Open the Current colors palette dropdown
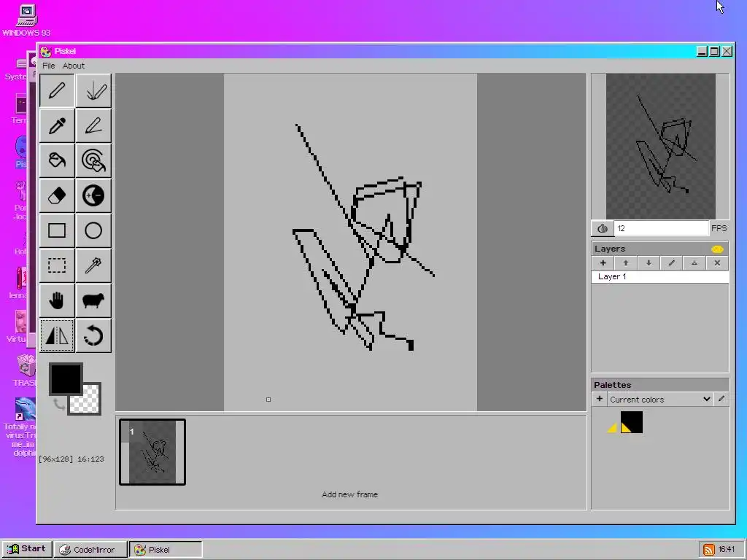This screenshot has width=747, height=560. click(x=659, y=399)
